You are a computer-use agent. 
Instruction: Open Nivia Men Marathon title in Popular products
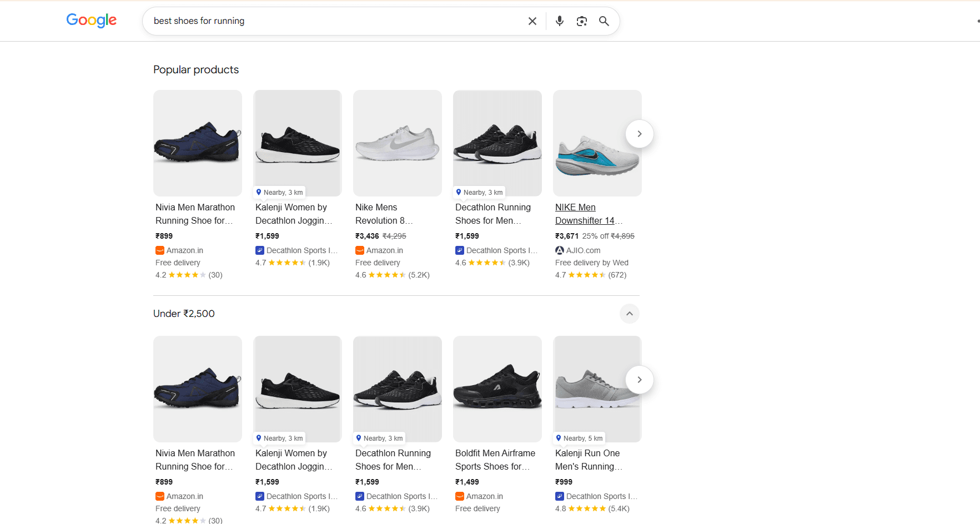tap(195, 214)
